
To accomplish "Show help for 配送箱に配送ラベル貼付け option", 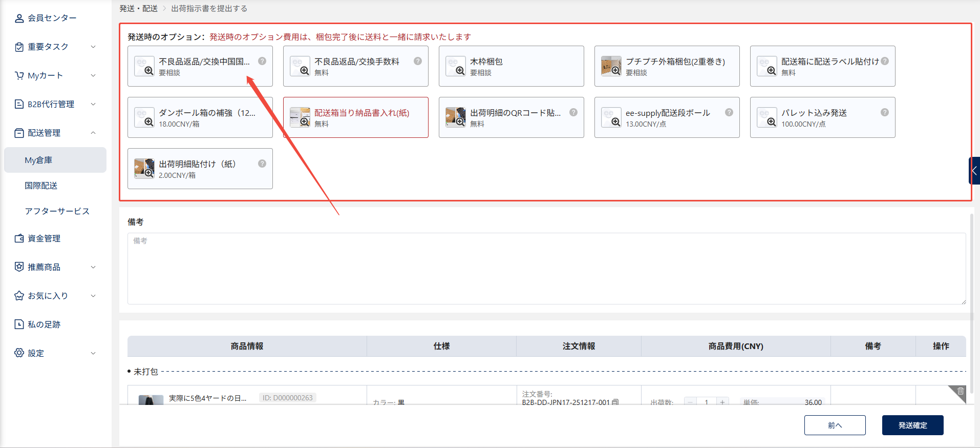I will click(885, 61).
